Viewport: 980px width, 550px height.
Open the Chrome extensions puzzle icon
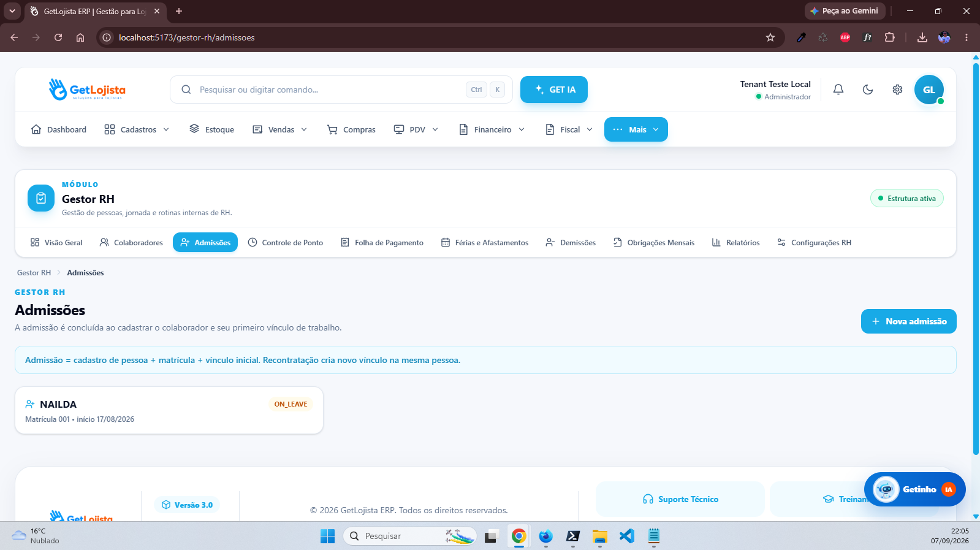pos(890,37)
